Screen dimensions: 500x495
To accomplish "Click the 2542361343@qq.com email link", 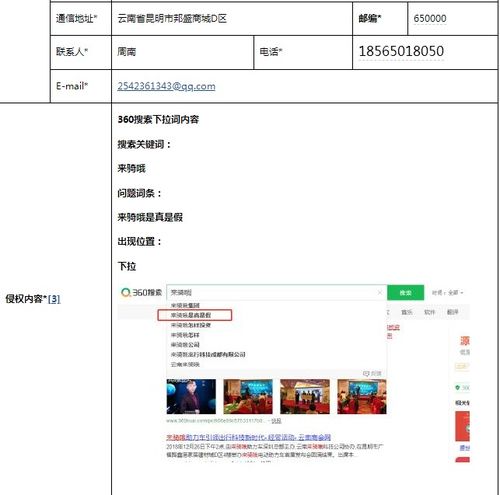I will (x=166, y=86).
